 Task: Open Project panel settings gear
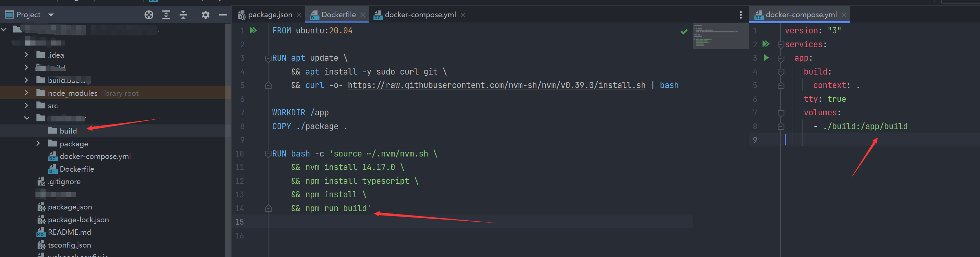(205, 15)
